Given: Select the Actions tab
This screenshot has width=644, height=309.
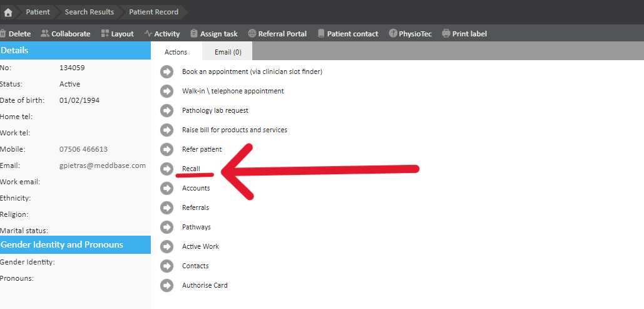Looking at the screenshot, I should (x=176, y=52).
